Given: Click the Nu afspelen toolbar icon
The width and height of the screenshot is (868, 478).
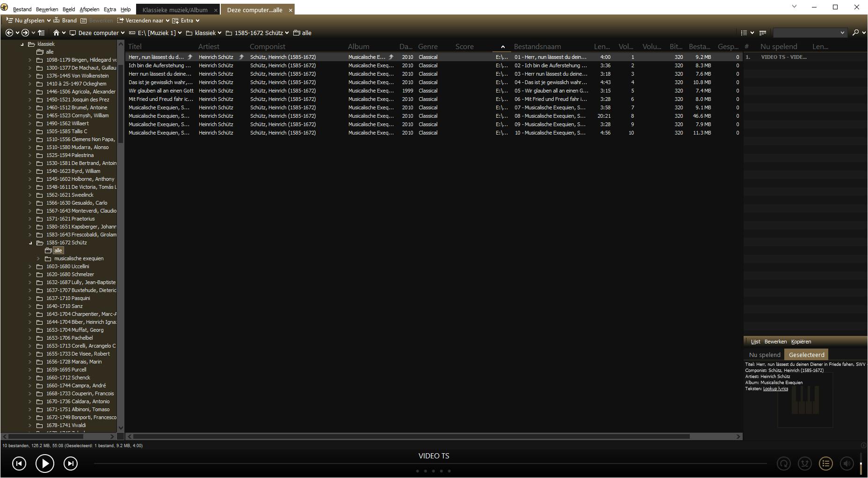Looking at the screenshot, I should pyautogui.click(x=9, y=21).
